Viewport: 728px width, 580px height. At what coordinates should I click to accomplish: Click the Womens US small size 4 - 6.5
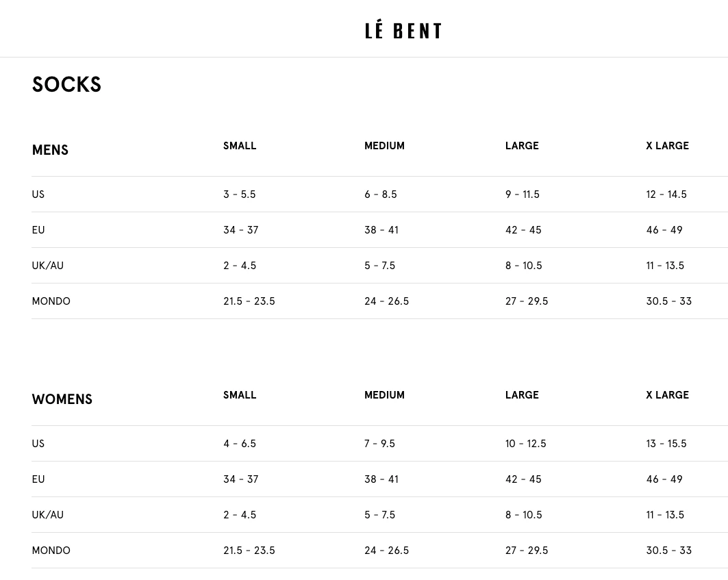(x=239, y=444)
